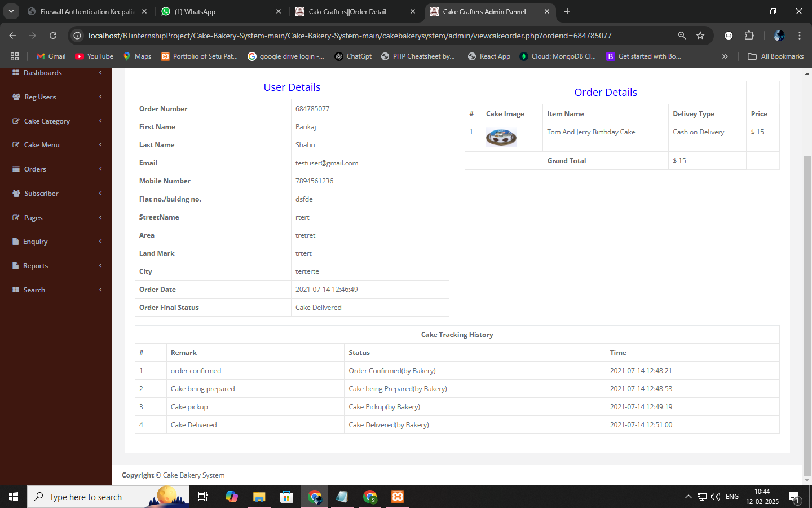This screenshot has width=812, height=508.
Task: Switch to the Firewall Authentication Keepalive tab
Action: [x=87, y=11]
